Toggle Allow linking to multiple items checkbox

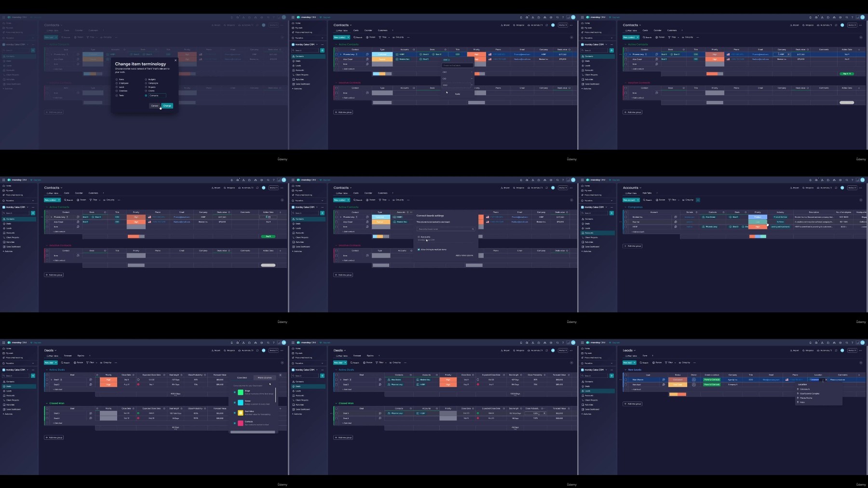click(419, 250)
